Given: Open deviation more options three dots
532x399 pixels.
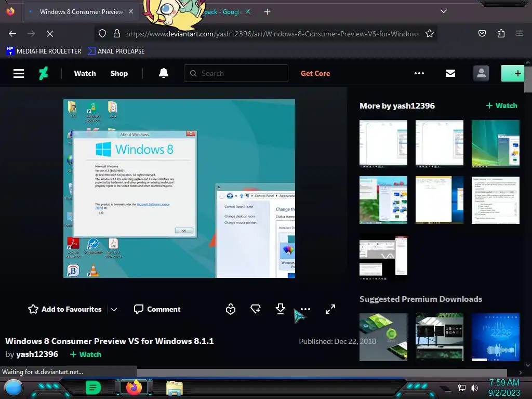Looking at the screenshot, I should click(305, 309).
